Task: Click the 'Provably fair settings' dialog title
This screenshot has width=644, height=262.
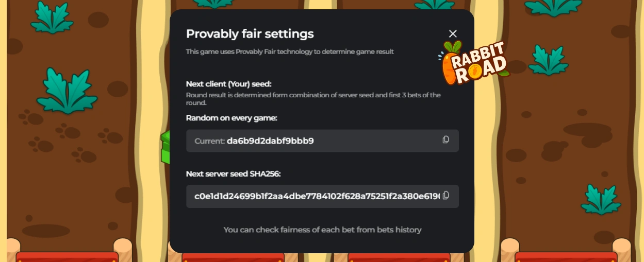Action: pyautogui.click(x=250, y=34)
